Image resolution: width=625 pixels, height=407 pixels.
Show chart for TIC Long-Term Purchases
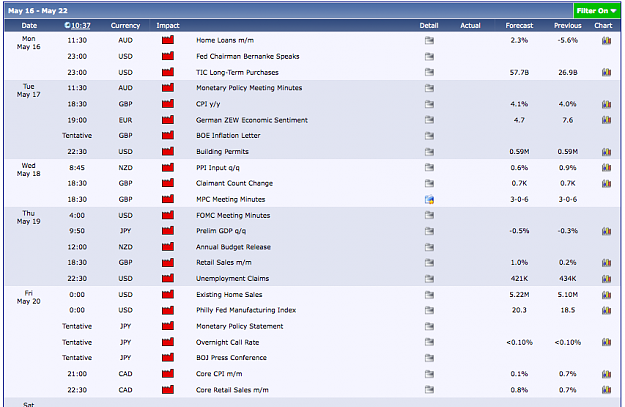[x=606, y=72]
